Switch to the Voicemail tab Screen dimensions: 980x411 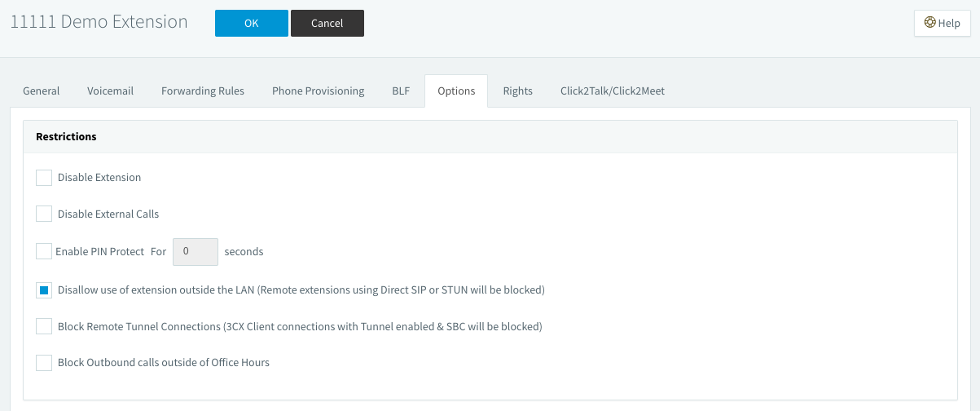[110, 91]
